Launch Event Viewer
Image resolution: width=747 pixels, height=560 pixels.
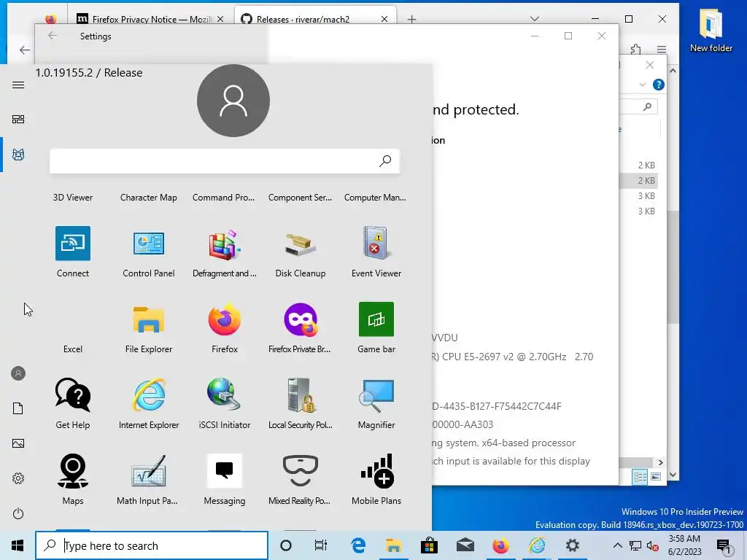[x=376, y=252]
